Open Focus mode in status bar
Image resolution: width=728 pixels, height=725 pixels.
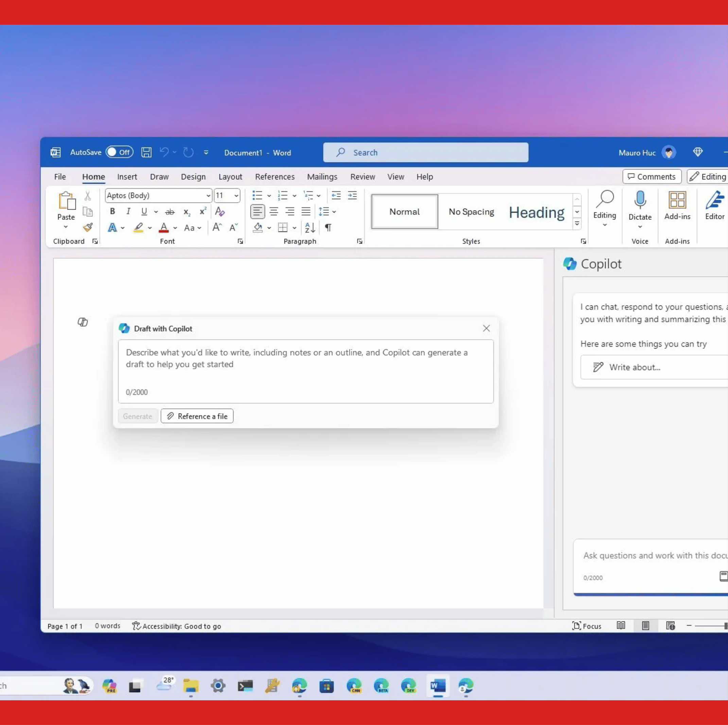[587, 626]
